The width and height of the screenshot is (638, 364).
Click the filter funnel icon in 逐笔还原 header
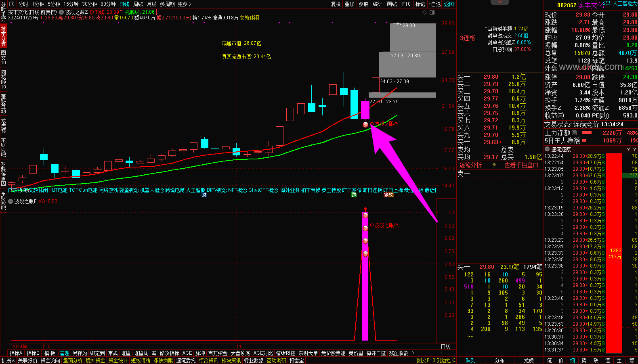click(628, 149)
